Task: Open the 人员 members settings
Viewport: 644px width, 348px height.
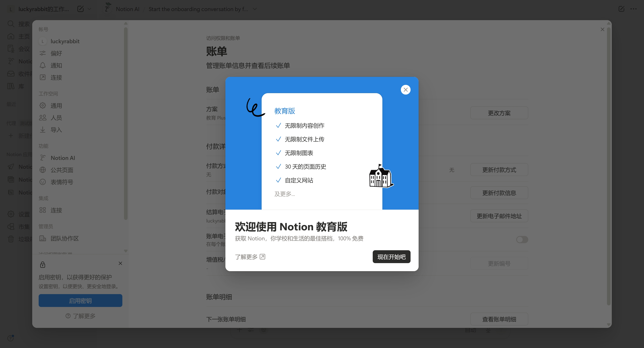Action: click(x=80, y=118)
